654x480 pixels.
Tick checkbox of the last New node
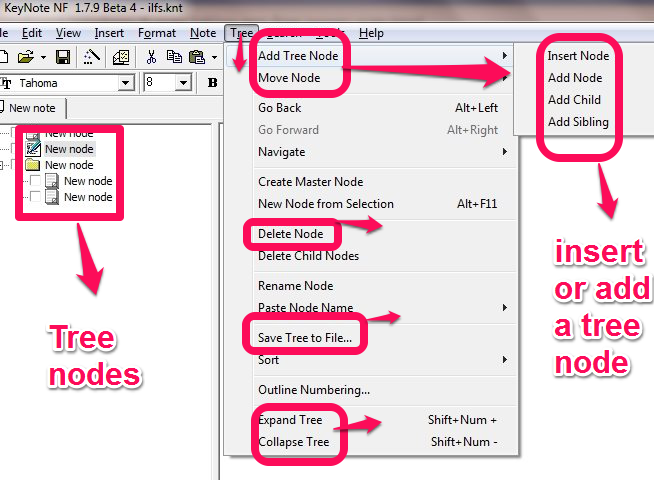tap(35, 196)
